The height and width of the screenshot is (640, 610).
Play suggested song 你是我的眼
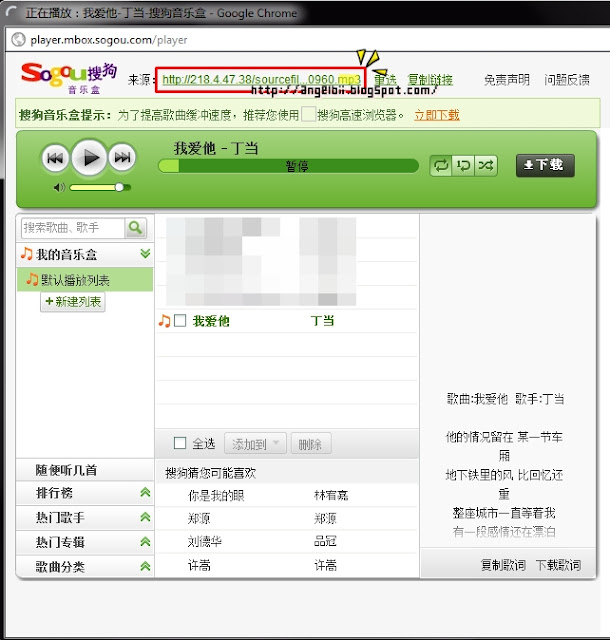pyautogui.click(x=216, y=496)
